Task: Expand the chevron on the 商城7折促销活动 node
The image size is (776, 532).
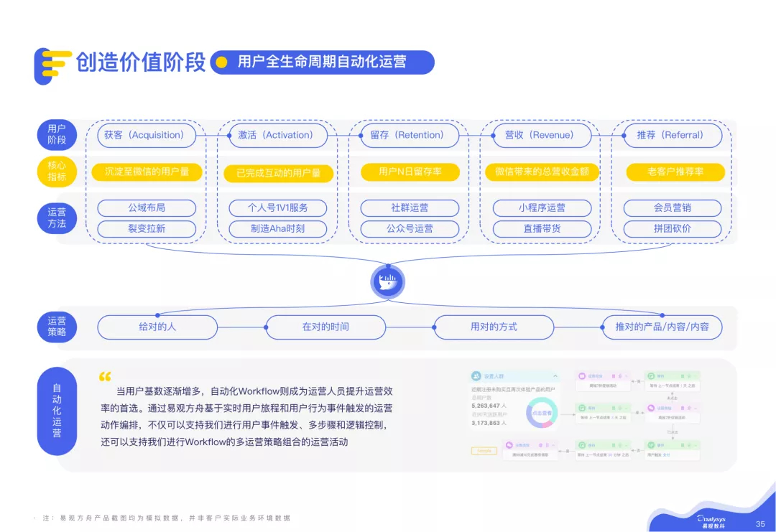Action: 625,377
